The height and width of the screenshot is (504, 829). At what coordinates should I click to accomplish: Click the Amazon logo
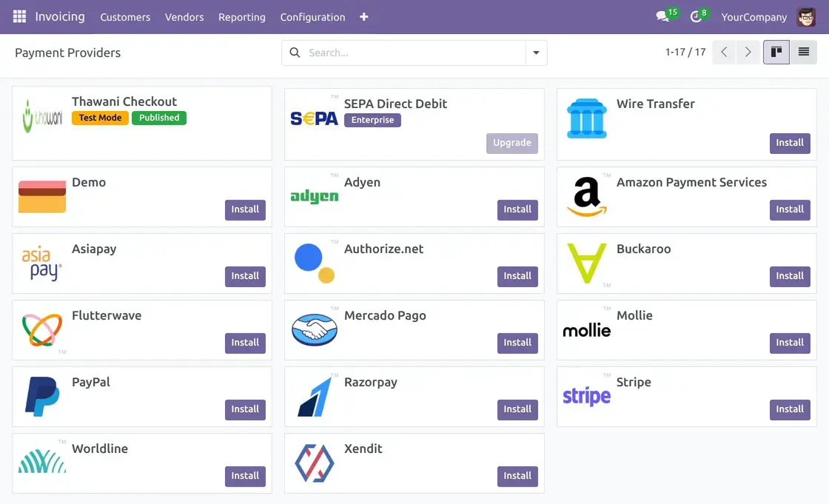click(x=587, y=197)
